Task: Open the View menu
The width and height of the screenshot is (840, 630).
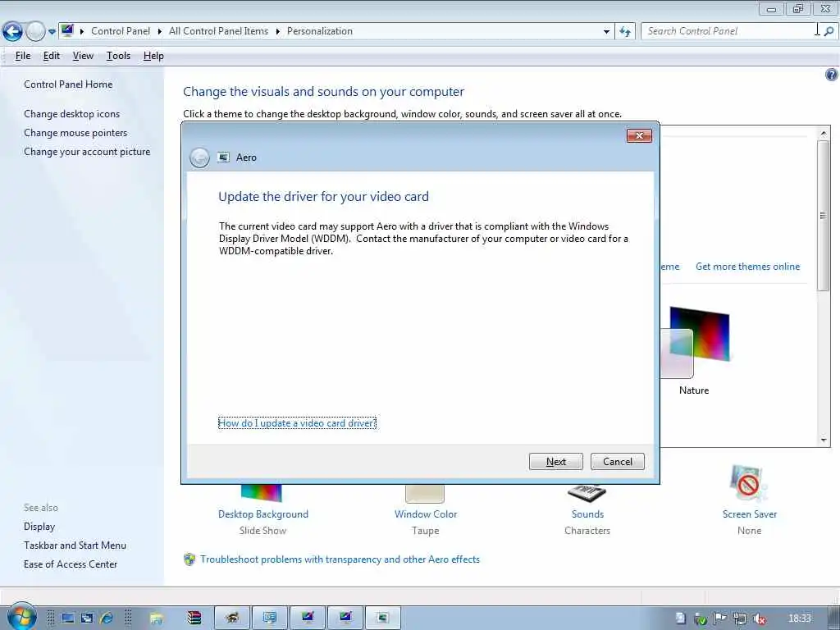Action: coord(83,56)
